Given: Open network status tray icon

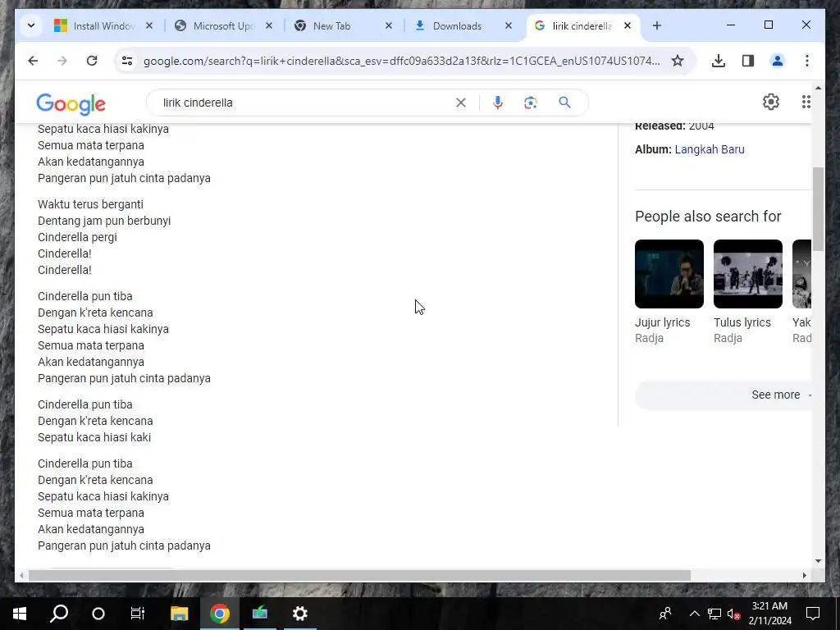Looking at the screenshot, I should (x=714, y=614).
